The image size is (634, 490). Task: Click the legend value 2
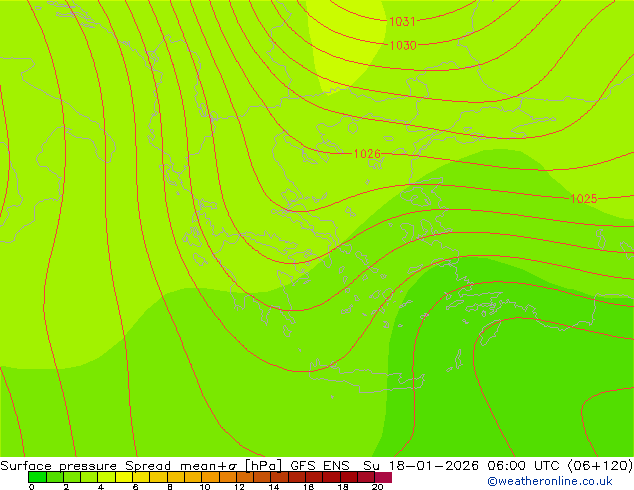coord(66,487)
